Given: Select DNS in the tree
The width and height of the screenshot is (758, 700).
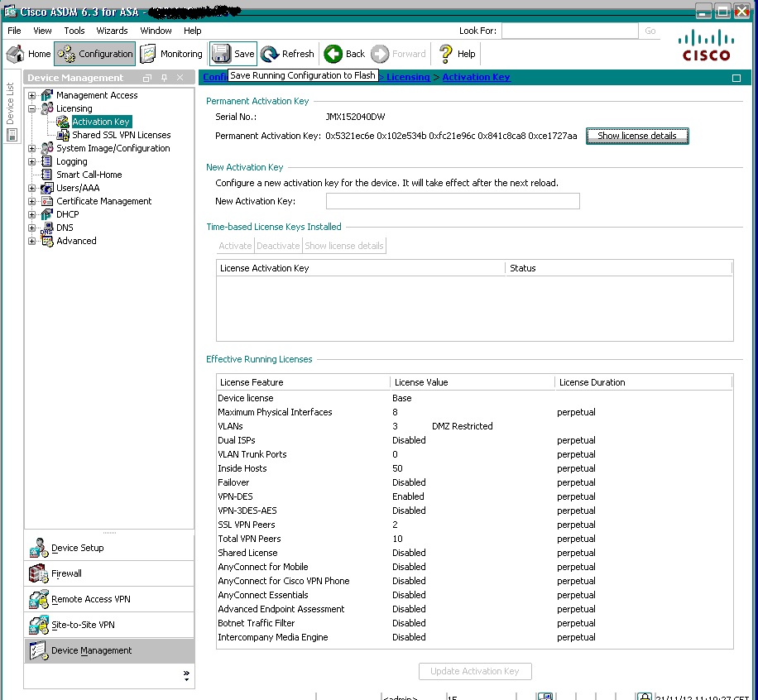Looking at the screenshot, I should pos(65,228).
